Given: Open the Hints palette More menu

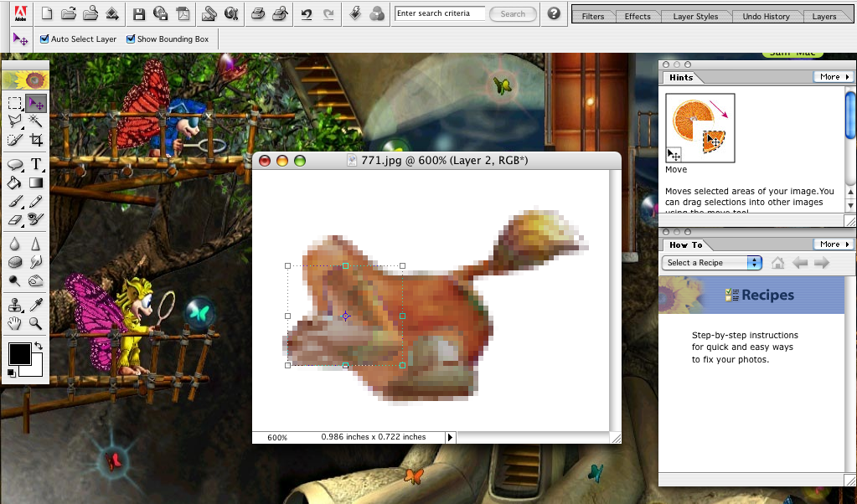Looking at the screenshot, I should 834,77.
